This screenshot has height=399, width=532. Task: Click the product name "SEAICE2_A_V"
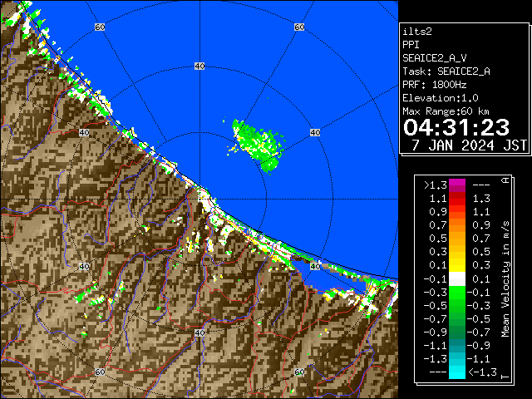tap(434, 58)
